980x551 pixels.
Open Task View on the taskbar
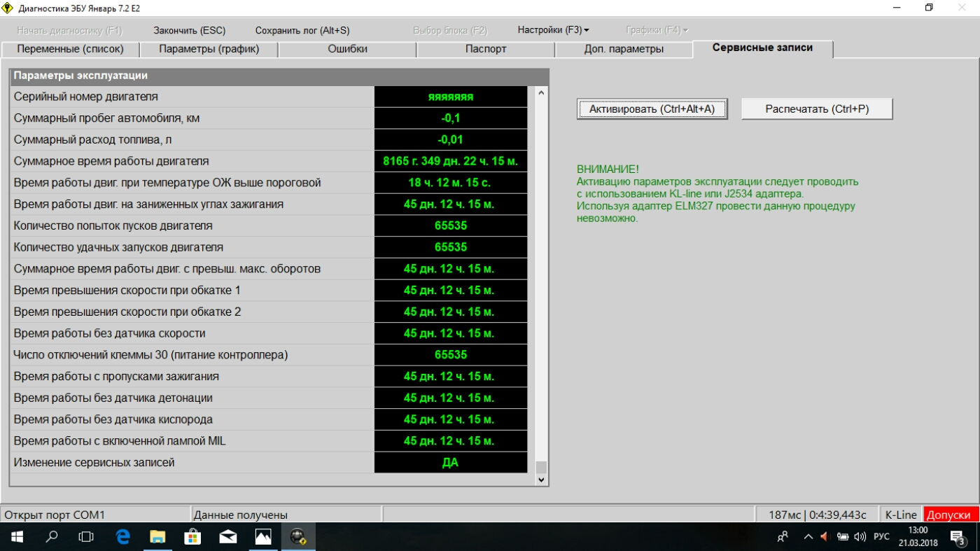coord(86,537)
